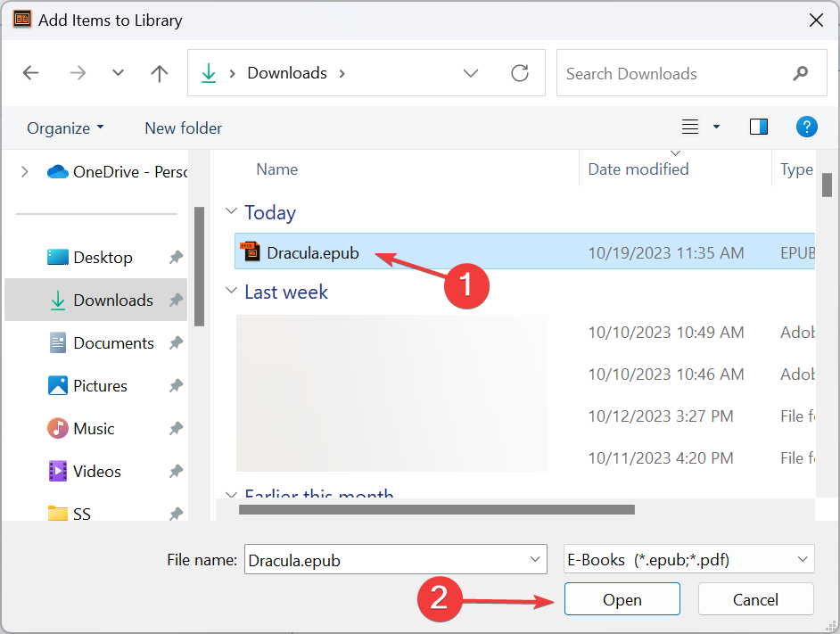Open the recent locations chevron
The height and width of the screenshot is (634, 840).
(118, 73)
